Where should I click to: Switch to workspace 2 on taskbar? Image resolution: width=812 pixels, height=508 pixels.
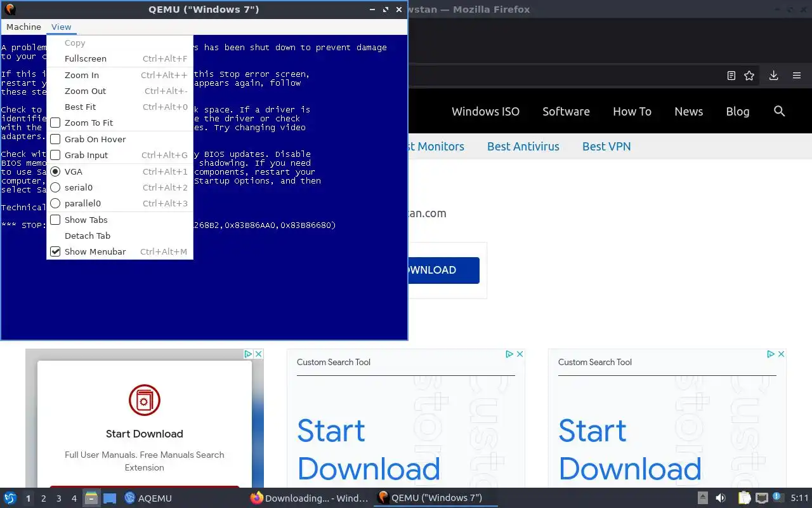(43, 498)
